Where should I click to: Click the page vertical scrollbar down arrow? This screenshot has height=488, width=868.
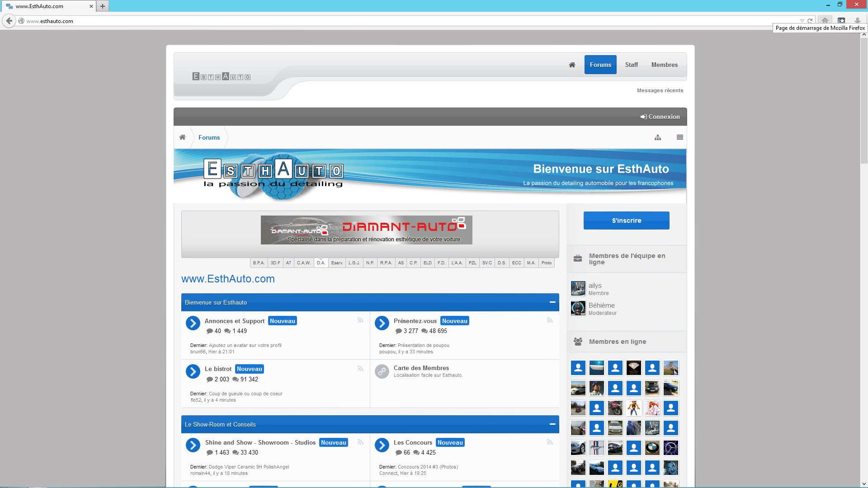pyautogui.click(x=864, y=484)
